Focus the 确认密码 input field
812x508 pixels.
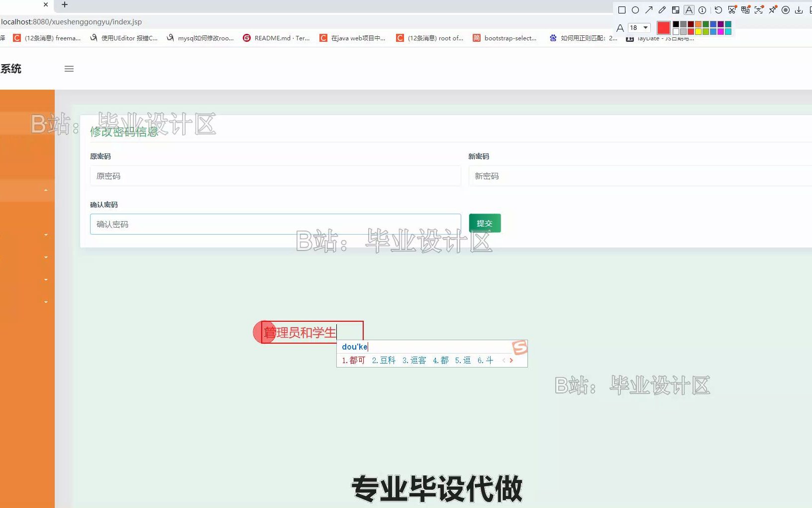click(x=275, y=224)
